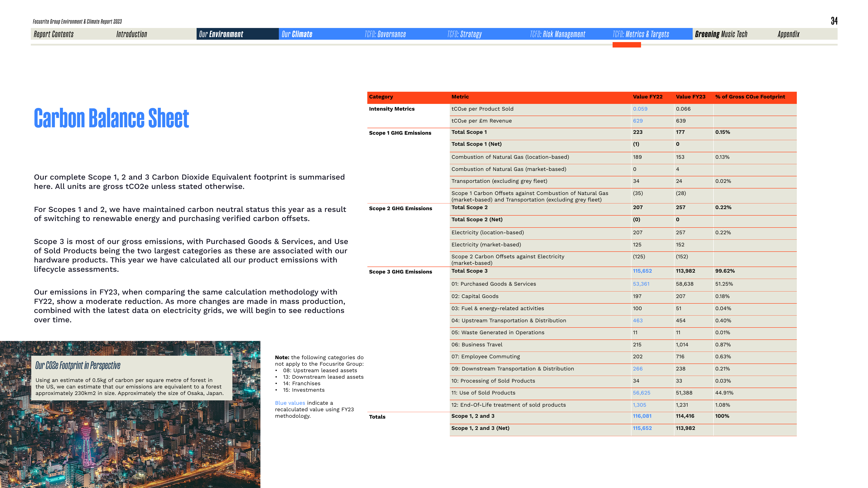Select '01: Purchased Goods & Services' row

[623, 285]
